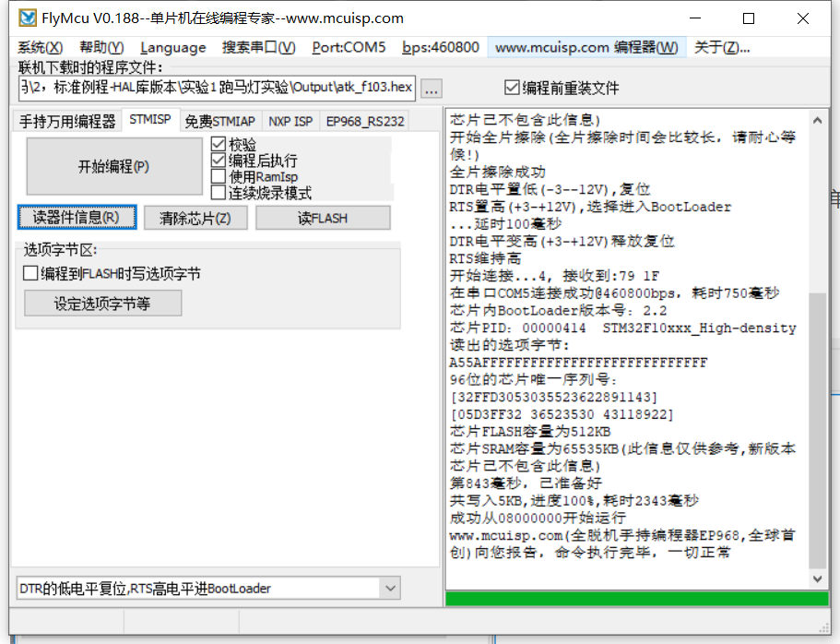Enable 编程到FLASH时写选项字节 checkbox
The image size is (840, 644).
click(112, 273)
